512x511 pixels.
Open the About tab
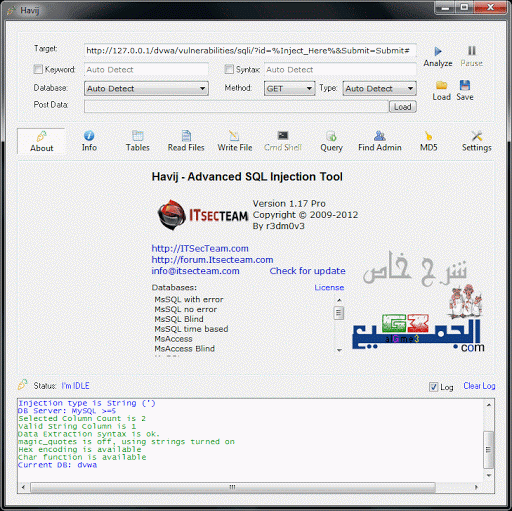click(41, 141)
